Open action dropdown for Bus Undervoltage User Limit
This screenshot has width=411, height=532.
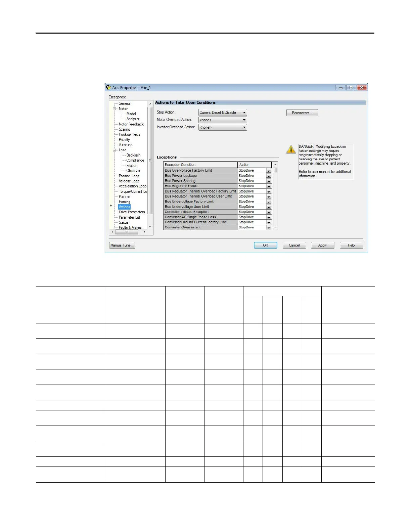269,207
